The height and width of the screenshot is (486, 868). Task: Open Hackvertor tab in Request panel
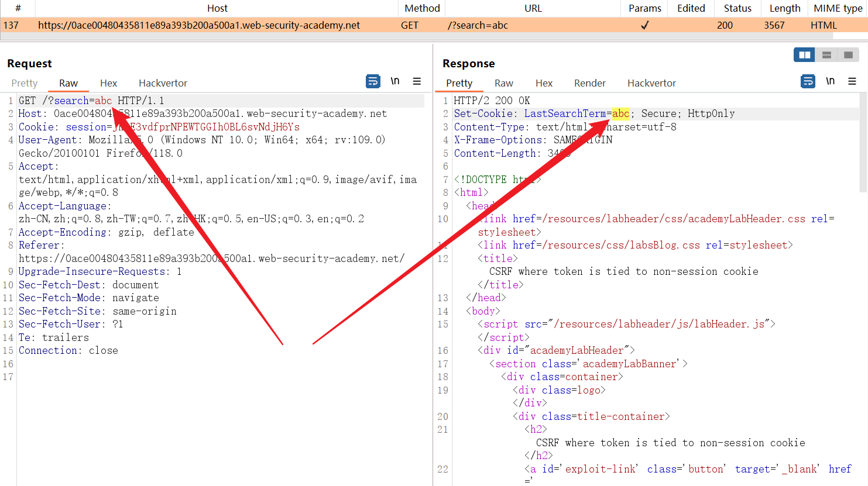[163, 83]
